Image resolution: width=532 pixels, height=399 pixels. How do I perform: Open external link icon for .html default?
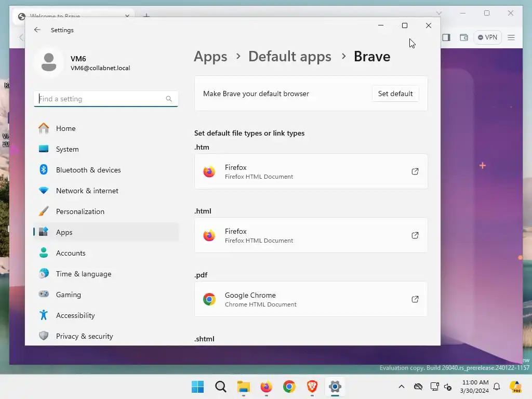[x=415, y=235]
